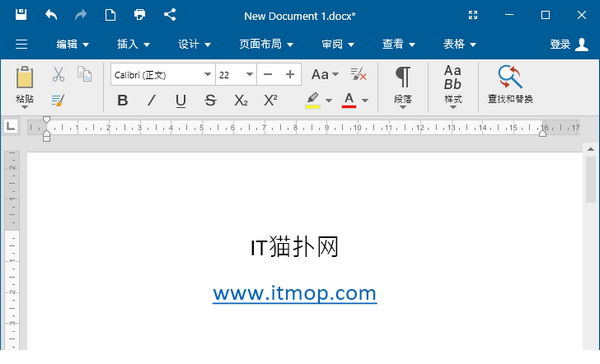Open the 审阅 menu
Screen dimensions: 600x364
(338, 44)
